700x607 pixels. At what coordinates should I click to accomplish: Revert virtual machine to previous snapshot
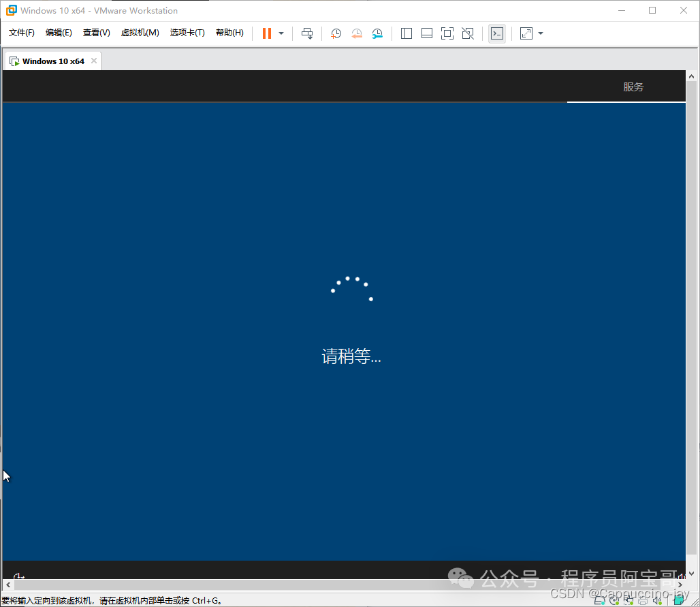[x=357, y=33]
